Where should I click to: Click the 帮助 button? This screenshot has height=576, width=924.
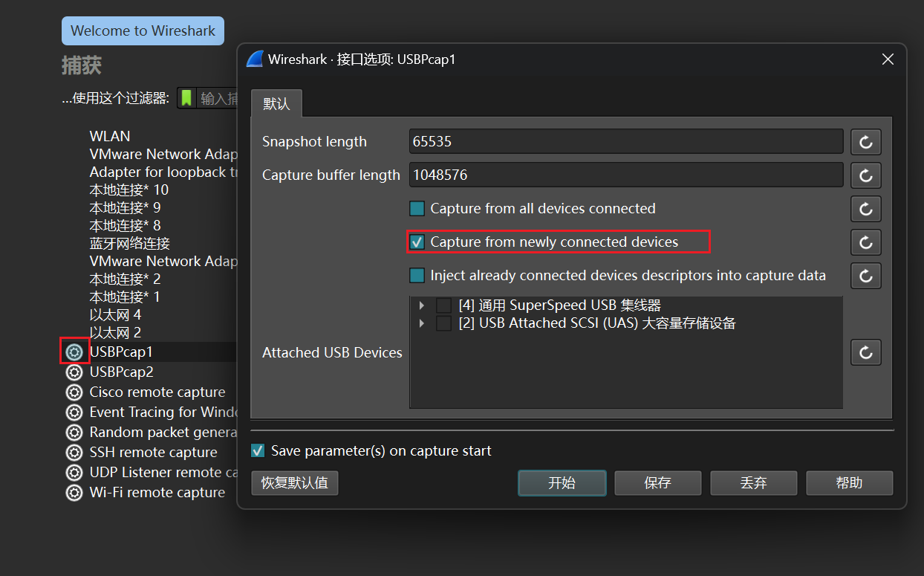click(850, 483)
